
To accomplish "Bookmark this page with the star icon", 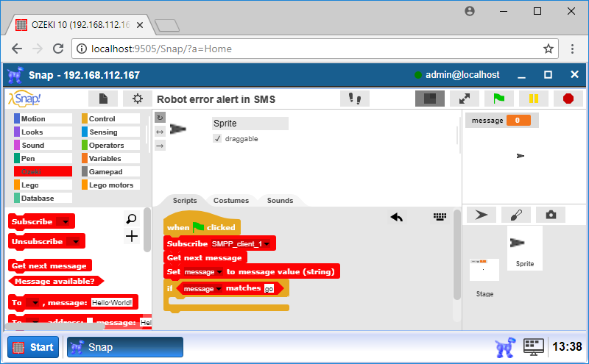I will pos(548,49).
